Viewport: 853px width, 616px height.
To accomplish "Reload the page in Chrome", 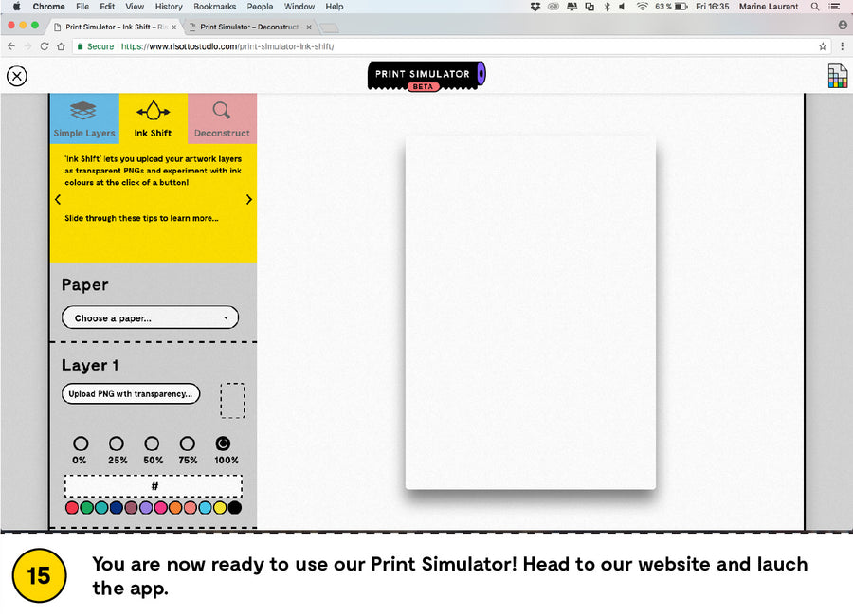I will point(44,45).
